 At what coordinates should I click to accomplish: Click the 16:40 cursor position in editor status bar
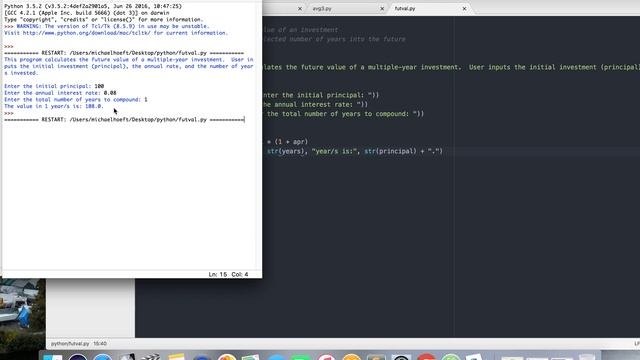tap(100, 344)
